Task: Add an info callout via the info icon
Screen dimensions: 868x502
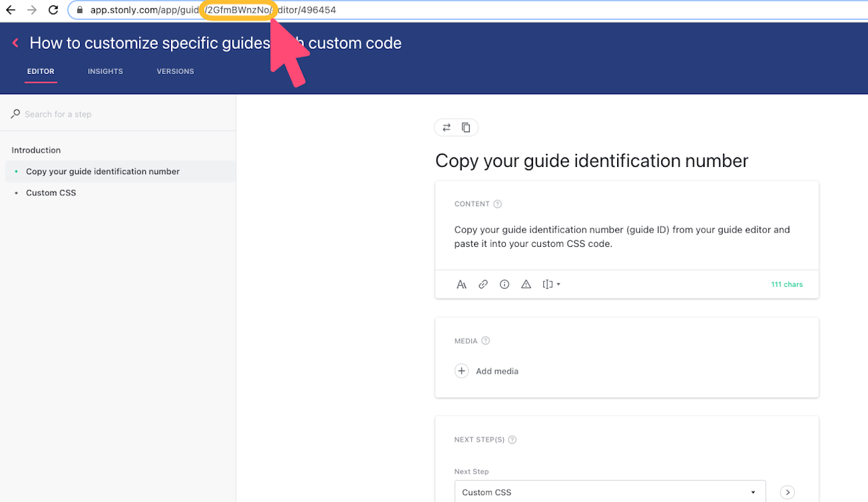Action: [505, 284]
